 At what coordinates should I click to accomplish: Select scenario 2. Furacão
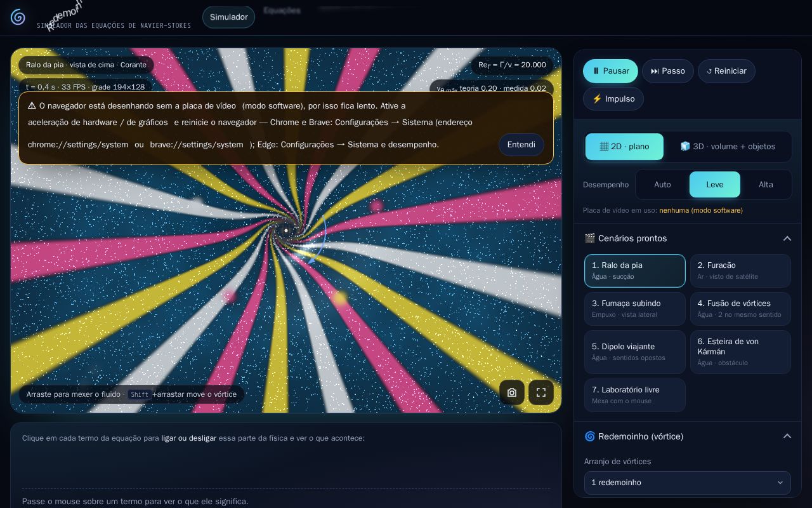[740, 271]
